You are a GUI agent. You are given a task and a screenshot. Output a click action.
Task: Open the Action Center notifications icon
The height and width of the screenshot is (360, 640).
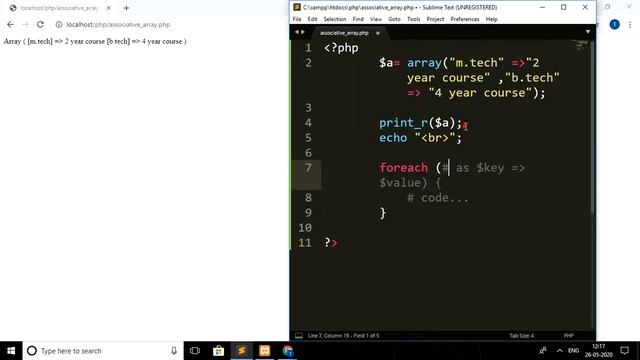point(624,351)
